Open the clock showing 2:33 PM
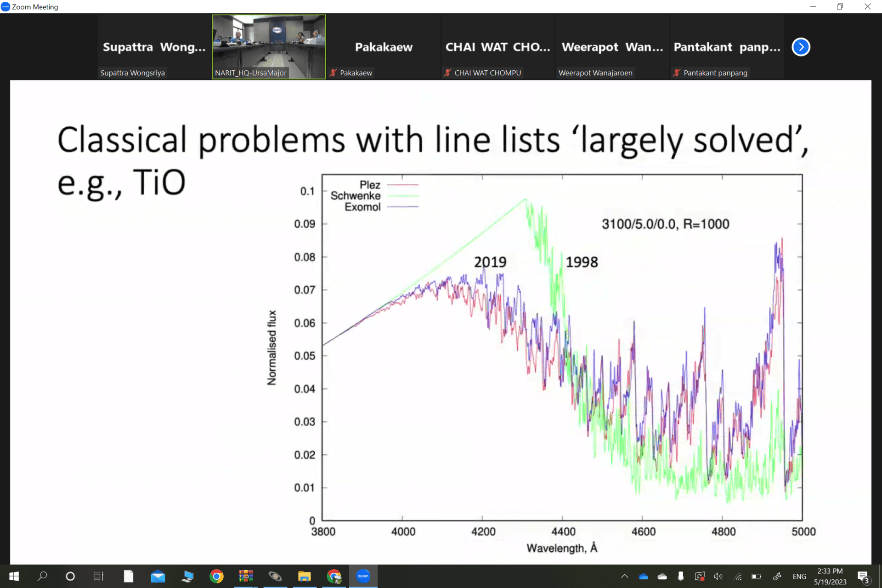Screen dimensions: 882x588 point(830,576)
